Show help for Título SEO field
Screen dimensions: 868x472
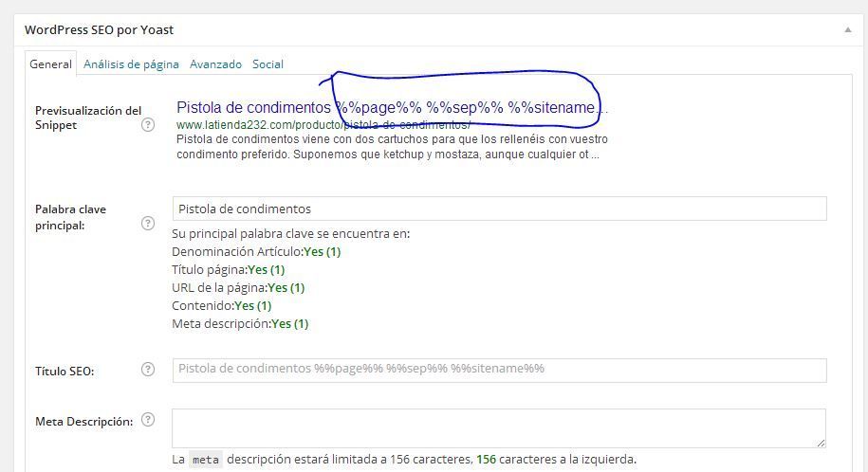tap(148, 369)
